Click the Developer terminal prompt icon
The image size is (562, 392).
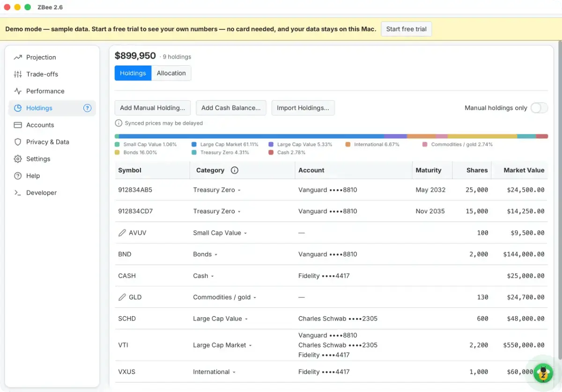point(18,193)
